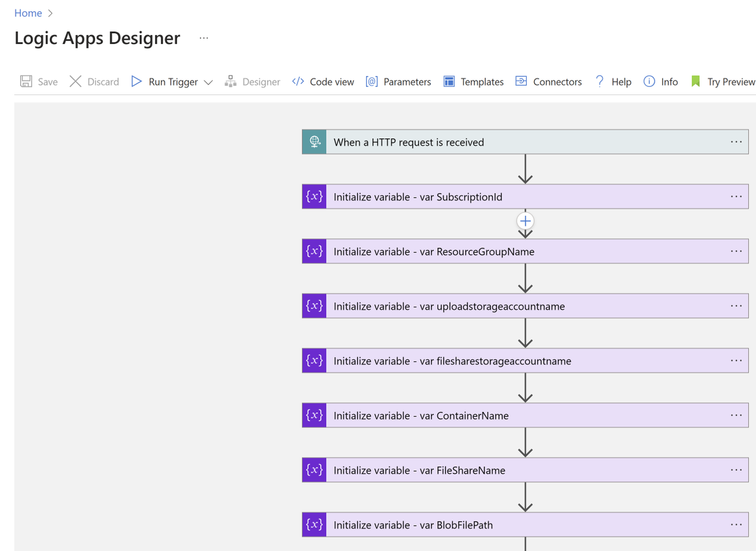Viewport: 756px width, 551px height.
Task: Click the Try Preview label
Action: (731, 82)
